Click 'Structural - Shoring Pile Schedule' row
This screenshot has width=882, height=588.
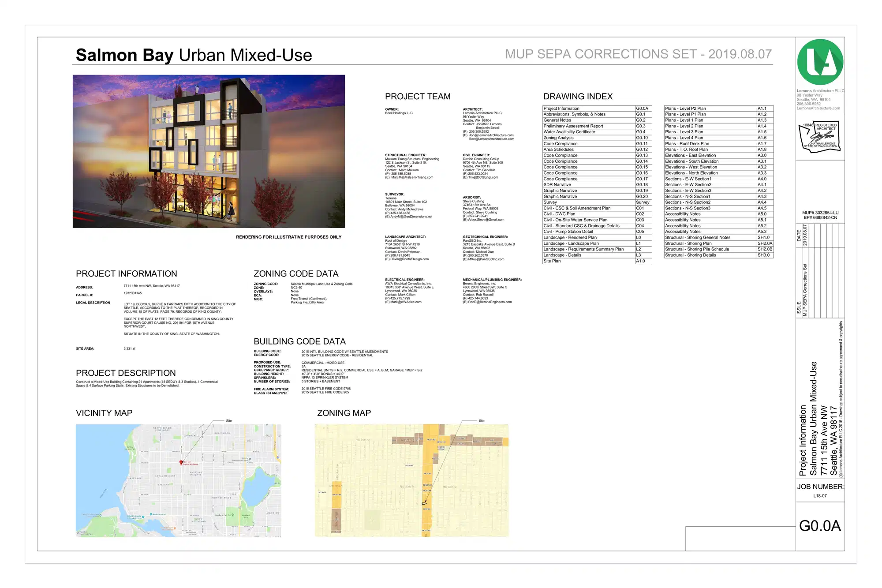coord(719,249)
